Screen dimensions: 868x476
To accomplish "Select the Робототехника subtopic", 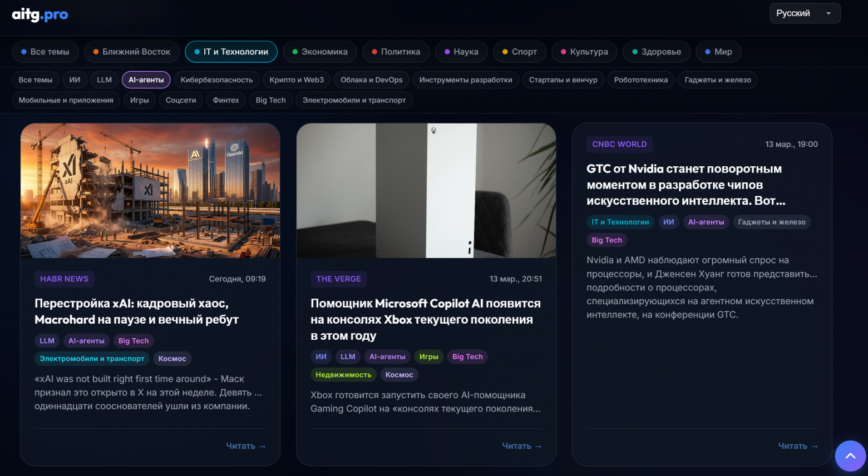I will pyautogui.click(x=641, y=80).
